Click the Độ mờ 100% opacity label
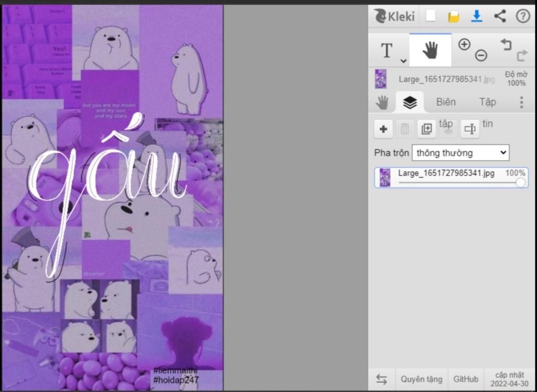This screenshot has width=537, height=392. [516, 79]
